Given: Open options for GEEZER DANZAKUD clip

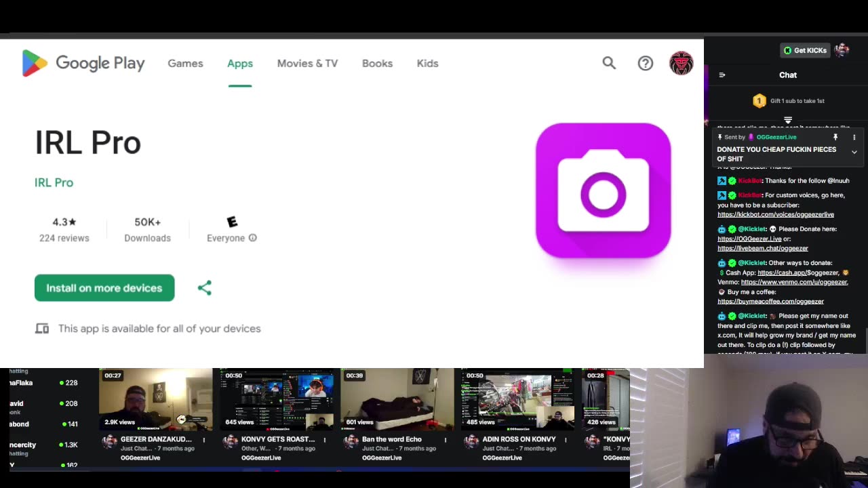Looking at the screenshot, I should [204, 440].
